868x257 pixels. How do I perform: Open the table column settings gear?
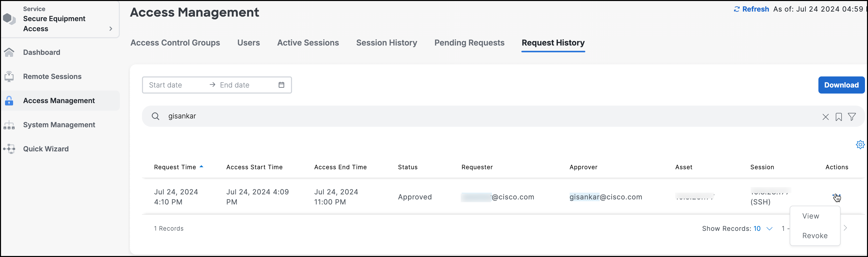[860, 144]
